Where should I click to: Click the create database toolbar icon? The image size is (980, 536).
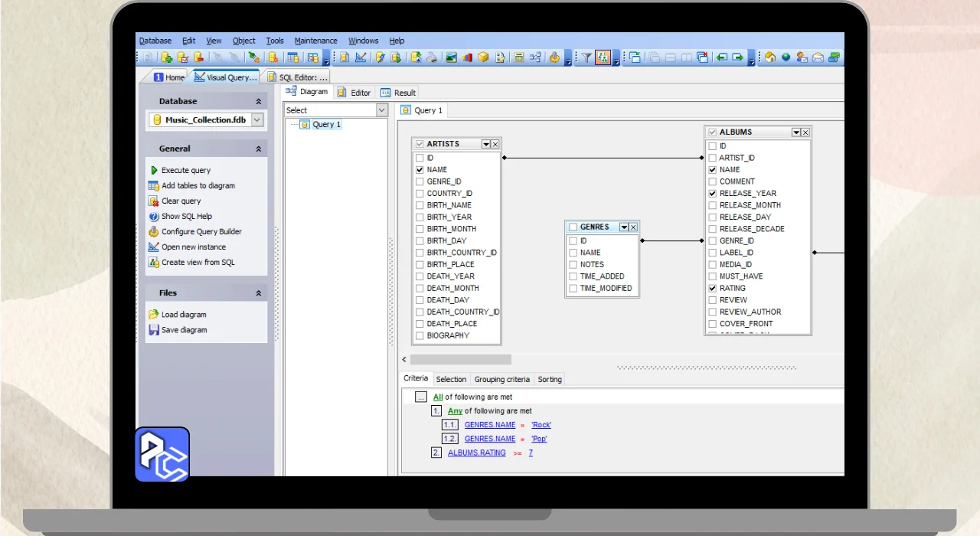[x=167, y=57]
